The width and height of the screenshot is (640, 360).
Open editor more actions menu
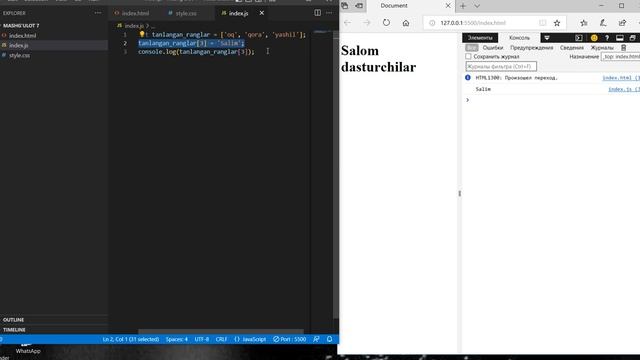coord(329,13)
